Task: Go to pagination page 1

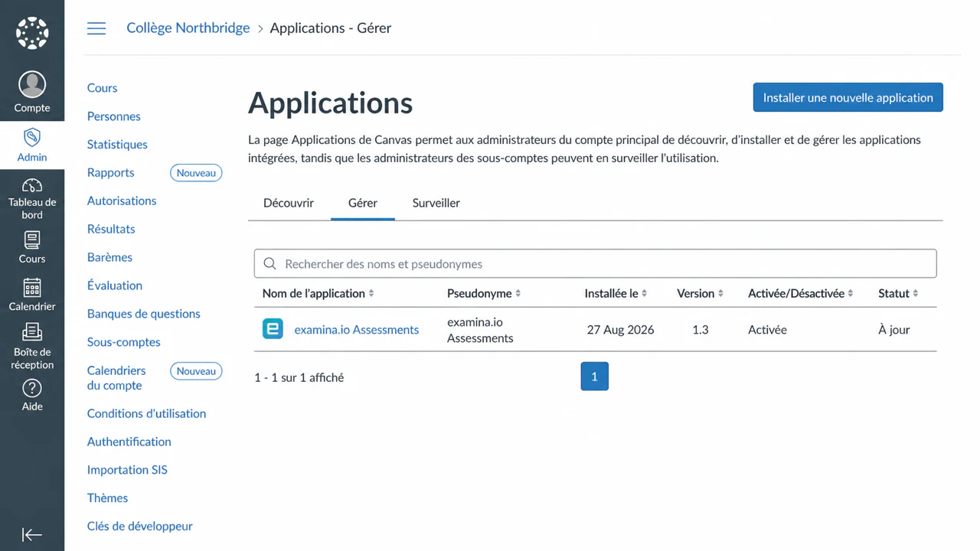Action: point(595,377)
